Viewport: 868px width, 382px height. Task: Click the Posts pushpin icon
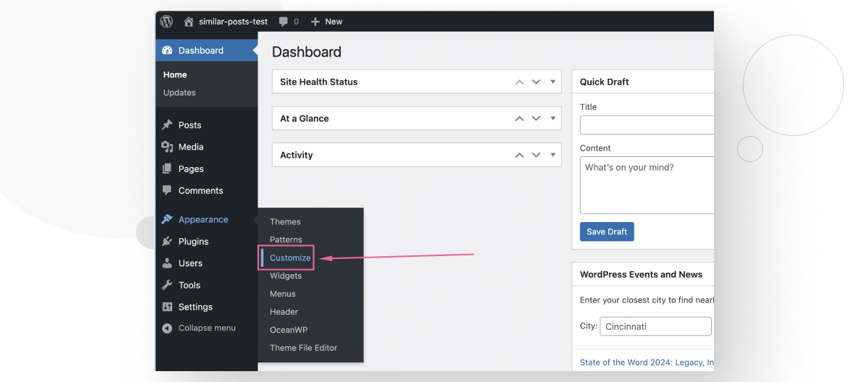pyautogui.click(x=167, y=125)
